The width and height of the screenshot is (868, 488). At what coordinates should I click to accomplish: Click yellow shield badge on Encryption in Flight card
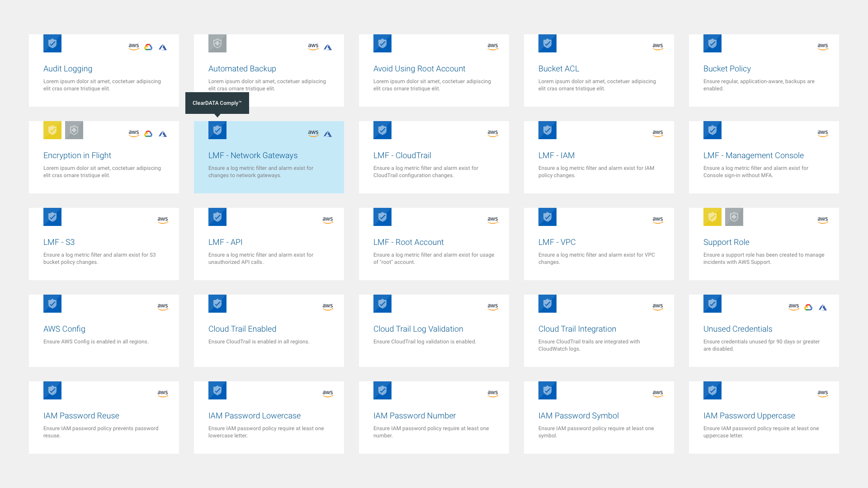point(52,130)
